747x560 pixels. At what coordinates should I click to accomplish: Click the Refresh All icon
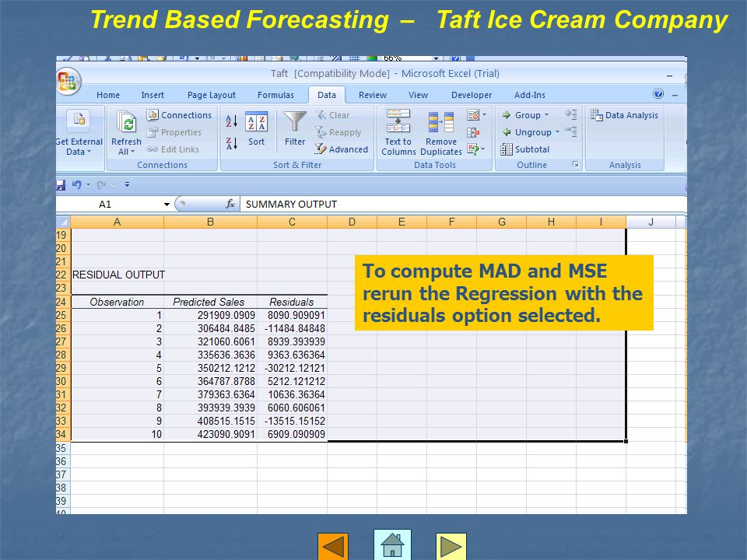[127, 122]
